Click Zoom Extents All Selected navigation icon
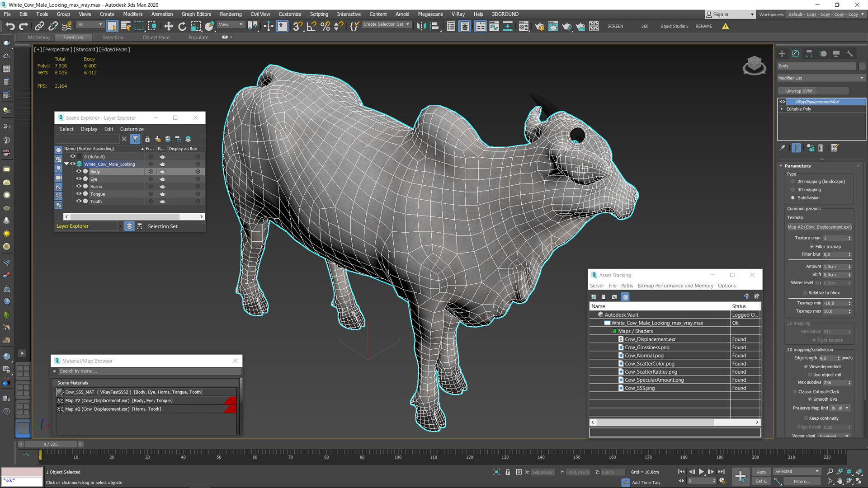Image resolution: width=868 pixels, height=488 pixels. click(859, 471)
